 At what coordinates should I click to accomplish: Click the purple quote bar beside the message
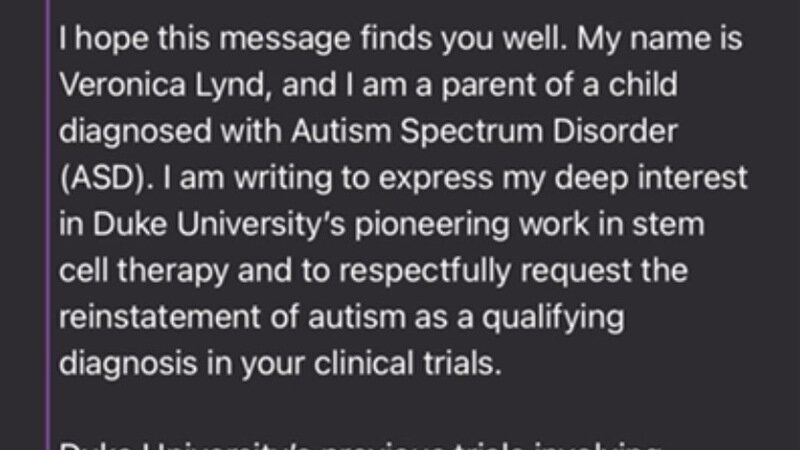(47, 225)
